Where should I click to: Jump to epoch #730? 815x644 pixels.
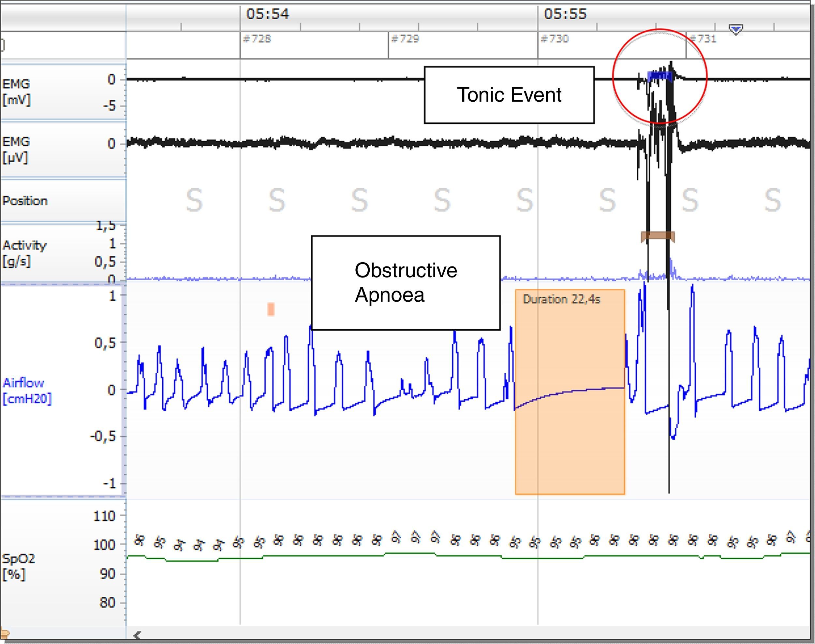pos(554,39)
